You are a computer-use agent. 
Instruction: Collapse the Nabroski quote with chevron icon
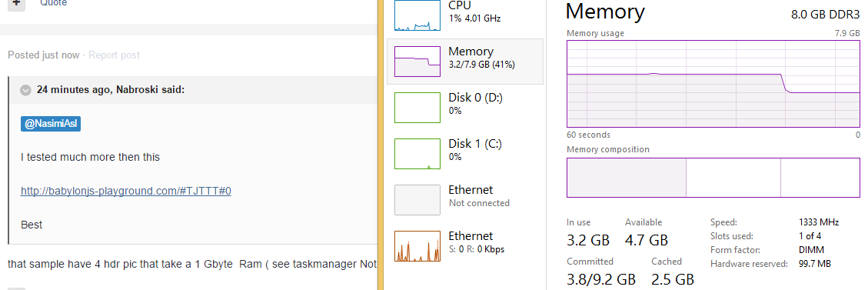click(x=25, y=90)
